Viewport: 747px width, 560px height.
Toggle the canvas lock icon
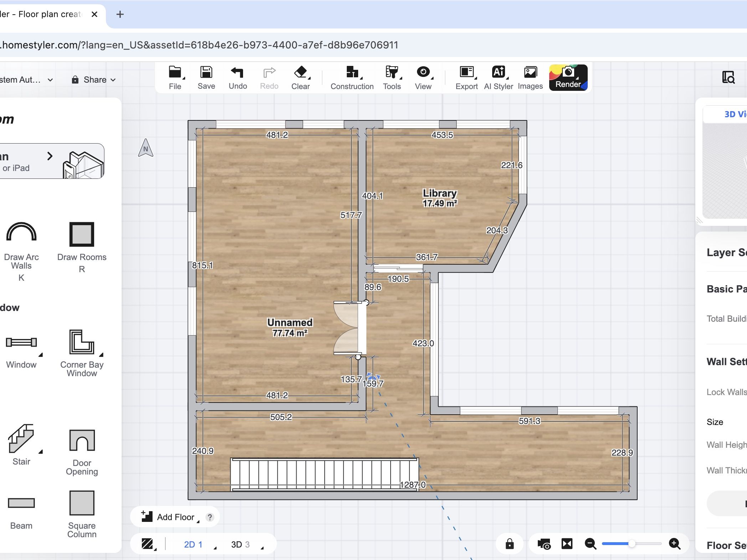tap(510, 544)
